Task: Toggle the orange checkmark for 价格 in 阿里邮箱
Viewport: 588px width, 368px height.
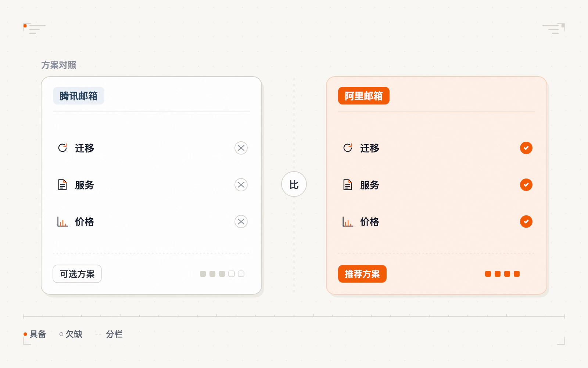Action: 526,222
